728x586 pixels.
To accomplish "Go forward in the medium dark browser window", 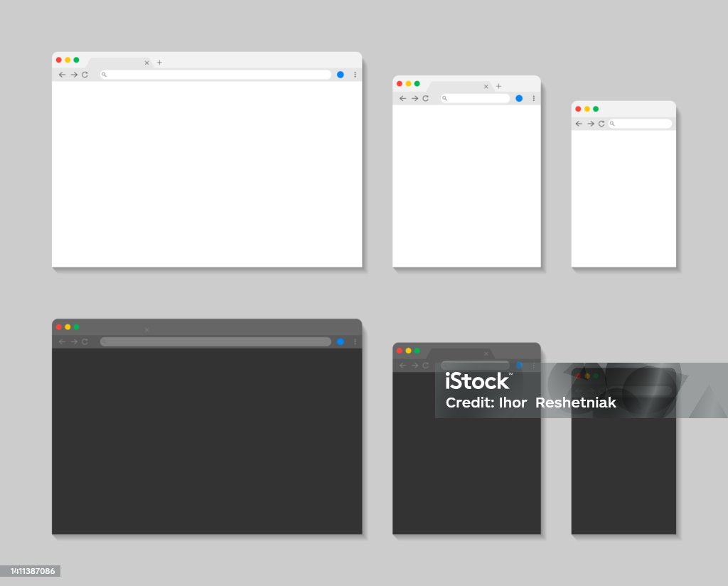I will tap(414, 366).
